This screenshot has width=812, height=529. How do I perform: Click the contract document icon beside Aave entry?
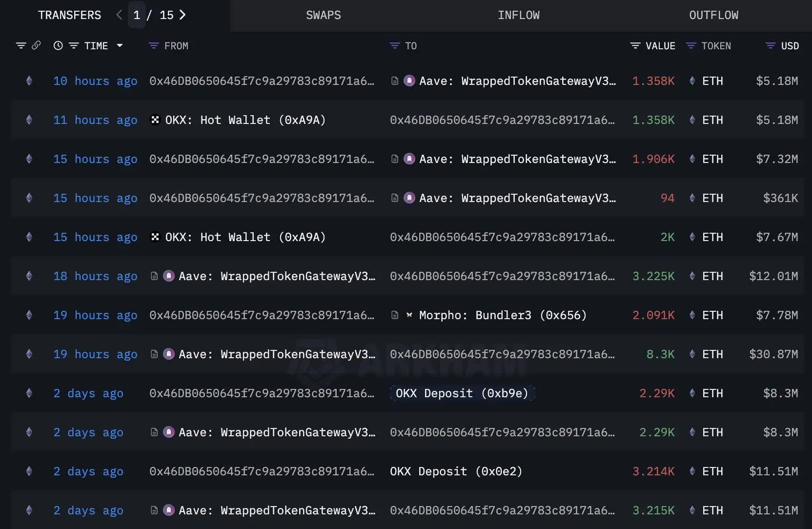click(x=394, y=81)
